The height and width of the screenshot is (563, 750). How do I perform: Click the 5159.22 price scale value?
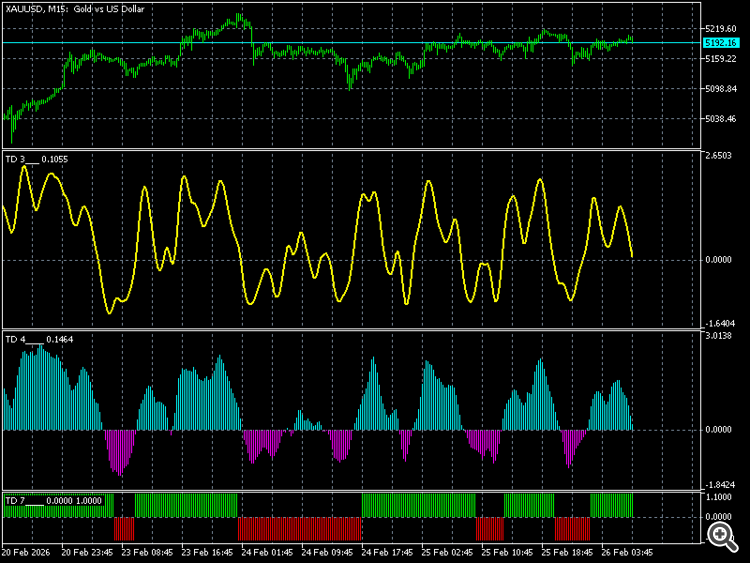[721, 59]
